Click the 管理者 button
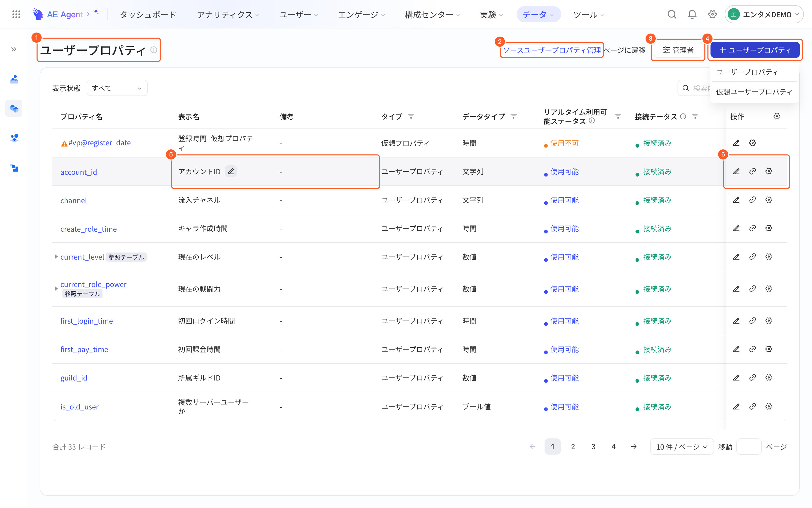 tap(678, 50)
